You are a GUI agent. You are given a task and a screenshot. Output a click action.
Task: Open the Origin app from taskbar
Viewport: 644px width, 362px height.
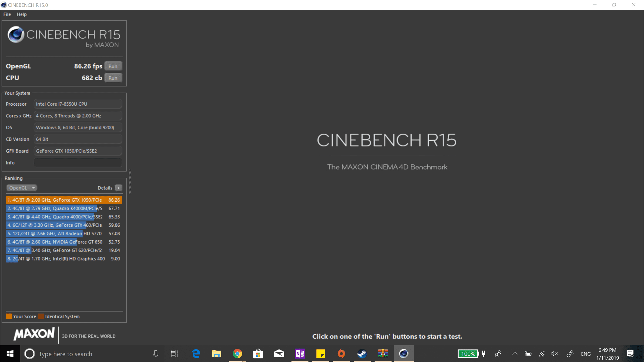[x=341, y=354]
